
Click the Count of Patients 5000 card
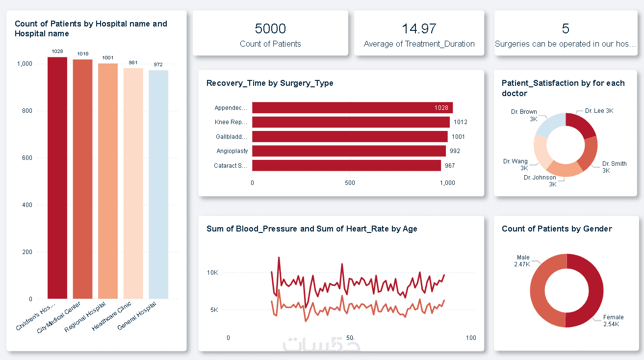click(270, 33)
